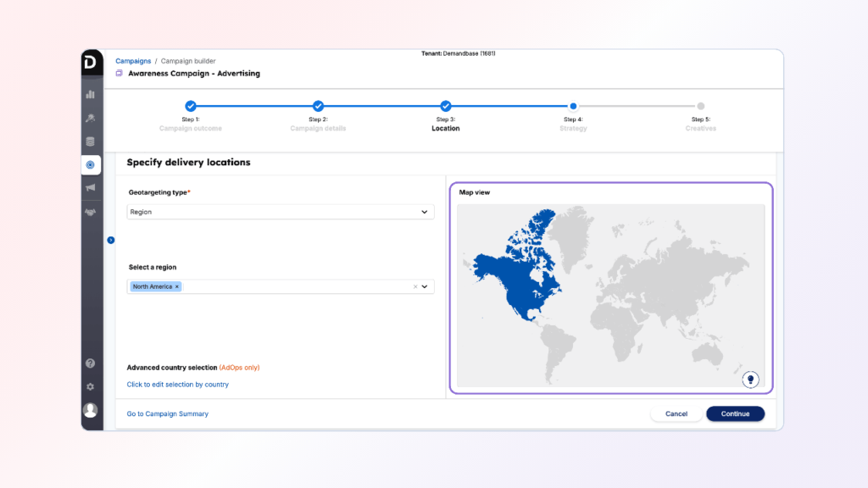
Task: Click the lightbulb icon on the map
Action: coord(750,380)
